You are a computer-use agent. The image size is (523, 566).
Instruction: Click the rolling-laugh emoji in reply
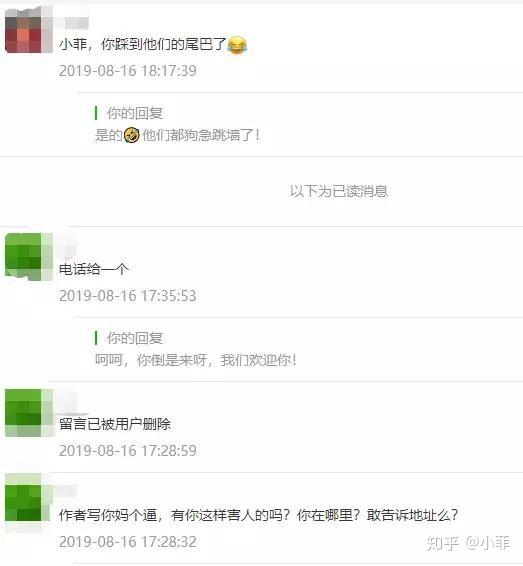click(x=132, y=135)
